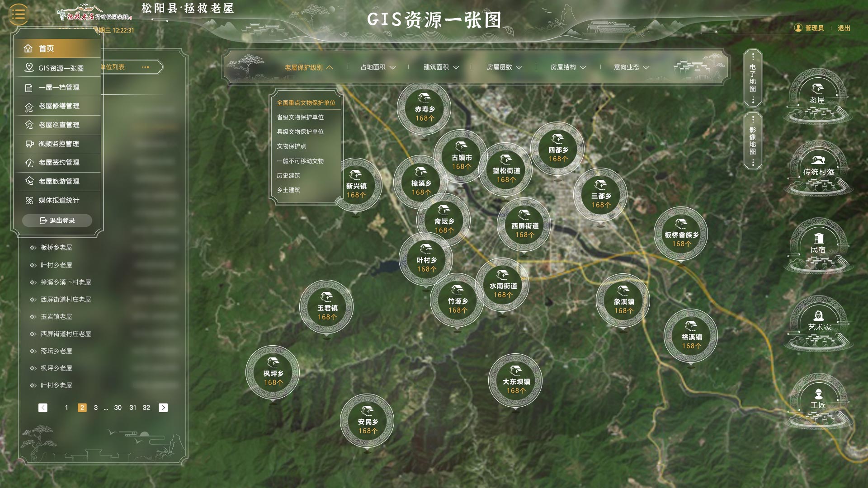
Task: Click the 退出 link top-right
Action: tap(844, 28)
